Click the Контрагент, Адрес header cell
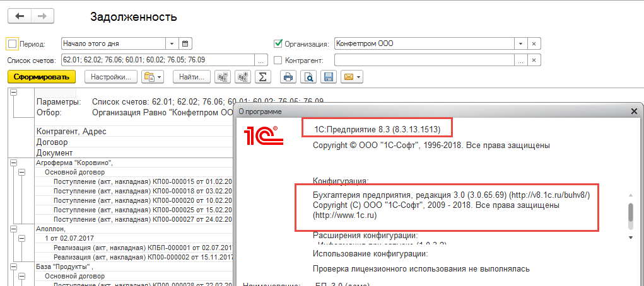Screen dimensions: 644x286 (134, 132)
